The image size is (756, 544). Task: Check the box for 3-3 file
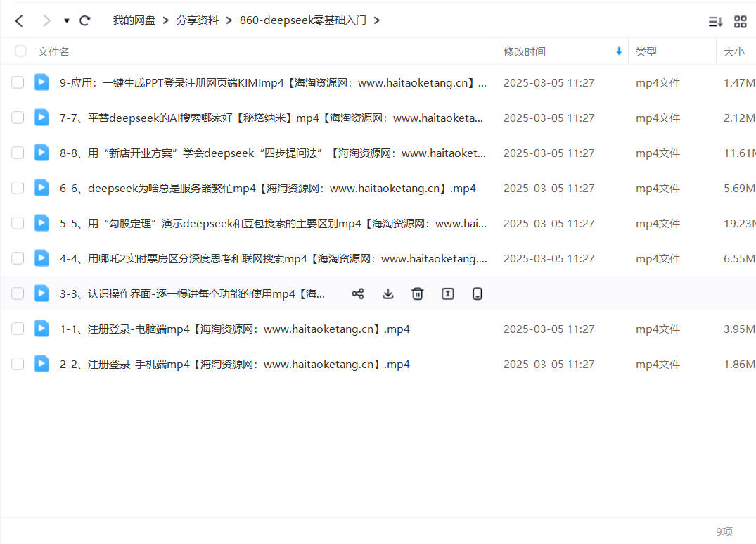click(x=18, y=293)
